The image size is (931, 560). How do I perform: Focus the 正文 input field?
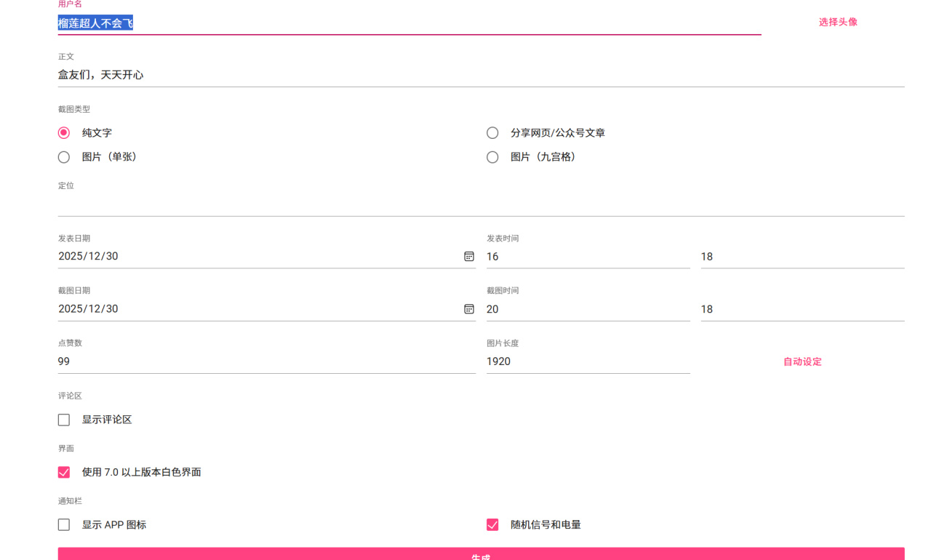480,75
